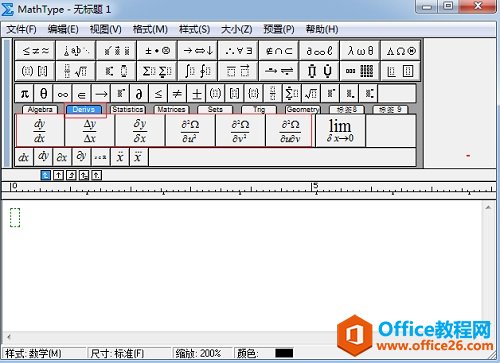Open the spaces and ellipses palette
This screenshot has height=363, width=500.
[76, 51]
